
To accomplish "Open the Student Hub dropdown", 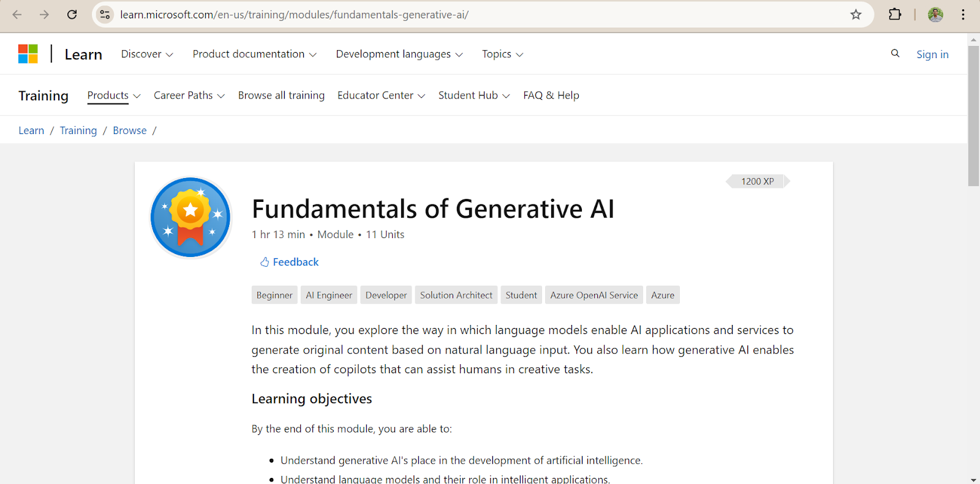I will coord(474,95).
